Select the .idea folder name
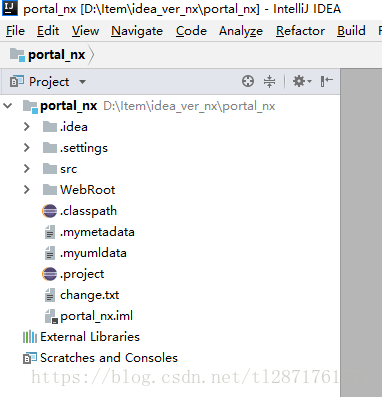The image size is (382, 397). (x=74, y=127)
